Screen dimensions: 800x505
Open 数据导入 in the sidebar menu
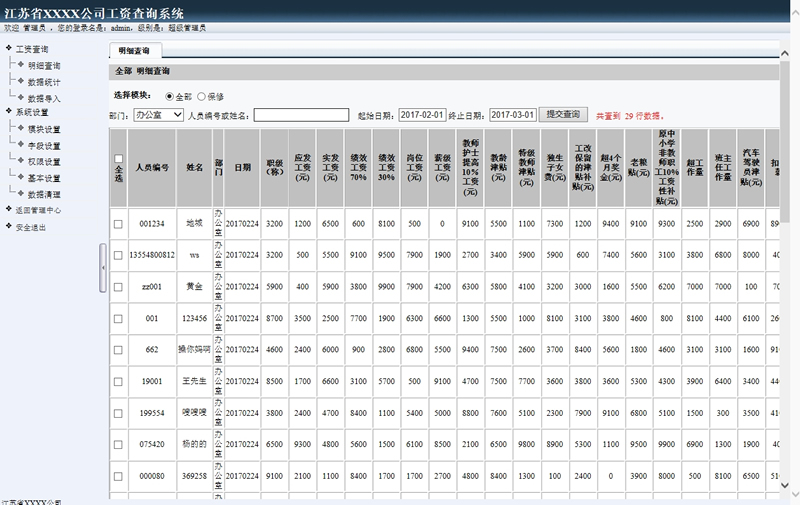click(x=44, y=98)
